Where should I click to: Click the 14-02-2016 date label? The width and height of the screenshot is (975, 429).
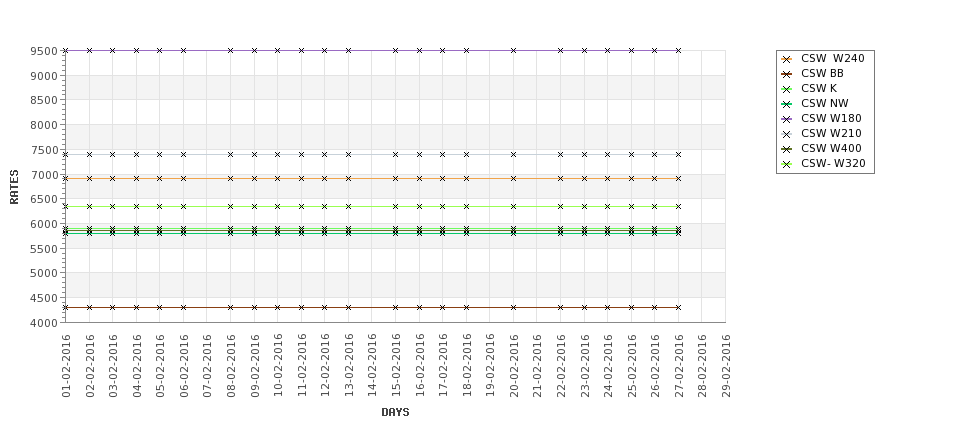coord(372,366)
